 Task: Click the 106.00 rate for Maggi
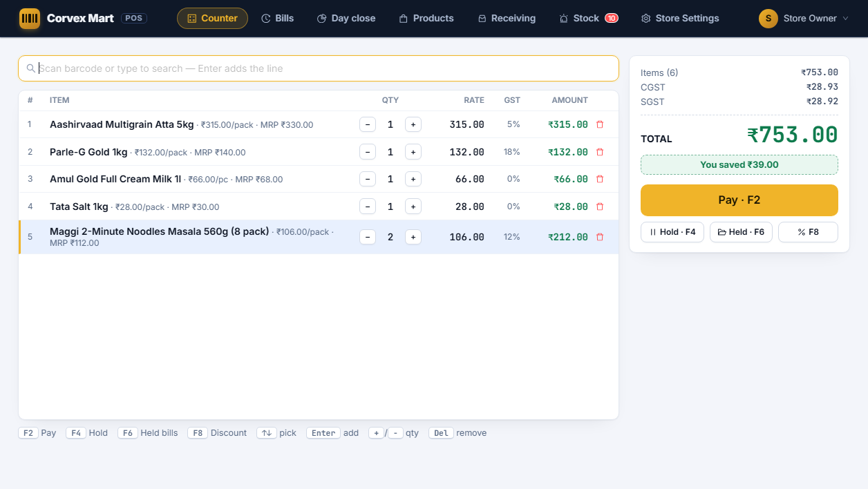click(x=466, y=237)
